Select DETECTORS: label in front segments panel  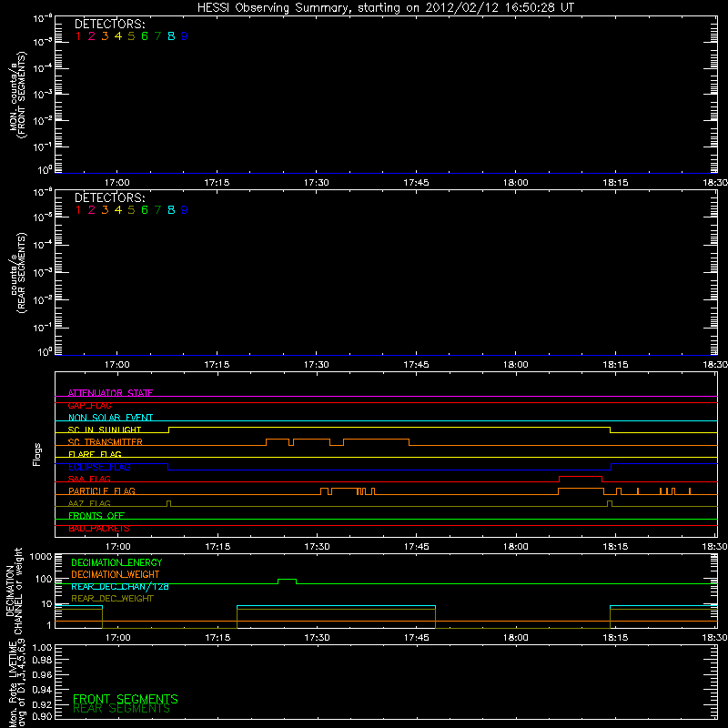[109, 25]
